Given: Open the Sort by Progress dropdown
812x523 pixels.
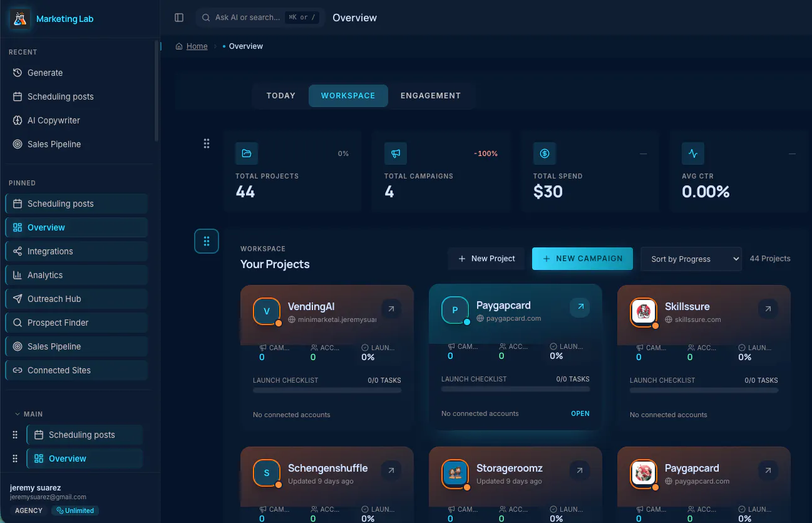Looking at the screenshot, I should pos(691,259).
